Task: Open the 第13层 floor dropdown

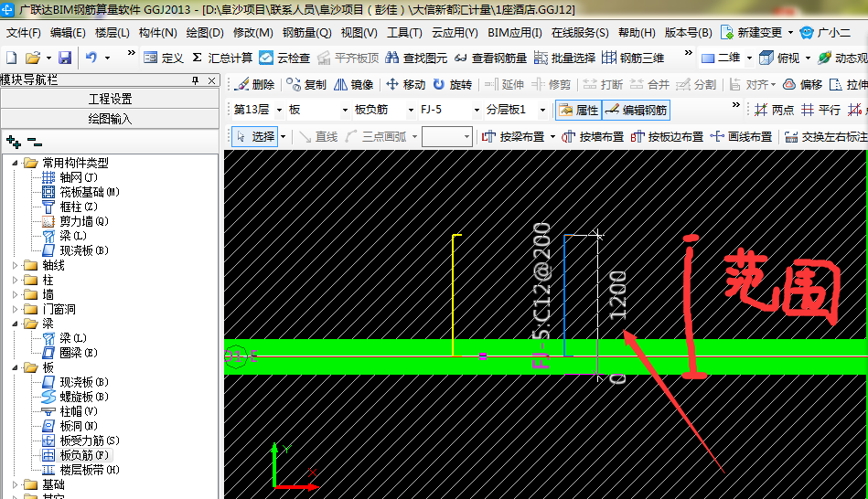Action: pyautogui.click(x=279, y=110)
